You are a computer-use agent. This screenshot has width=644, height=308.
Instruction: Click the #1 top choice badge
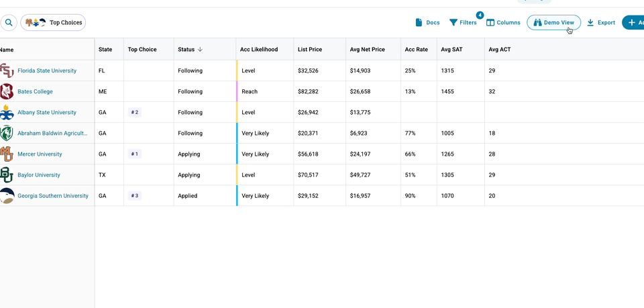coord(135,154)
